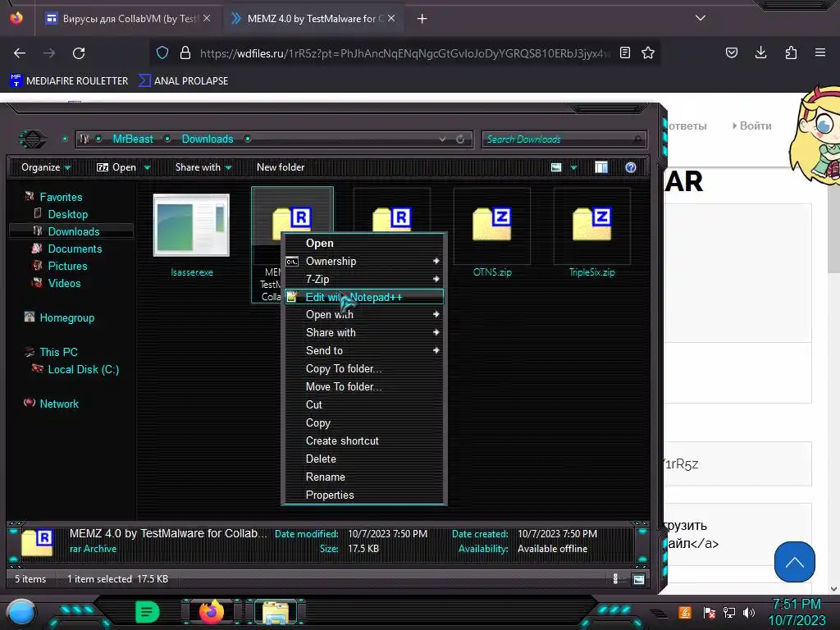Click the Firefox URL address field
This screenshot has width=840, height=630.
(x=404, y=53)
